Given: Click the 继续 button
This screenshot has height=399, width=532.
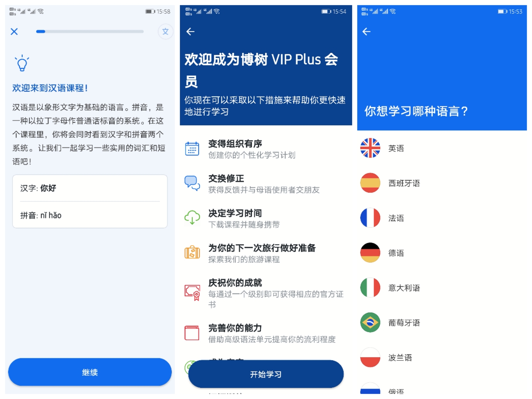Looking at the screenshot, I should click(x=90, y=372).
